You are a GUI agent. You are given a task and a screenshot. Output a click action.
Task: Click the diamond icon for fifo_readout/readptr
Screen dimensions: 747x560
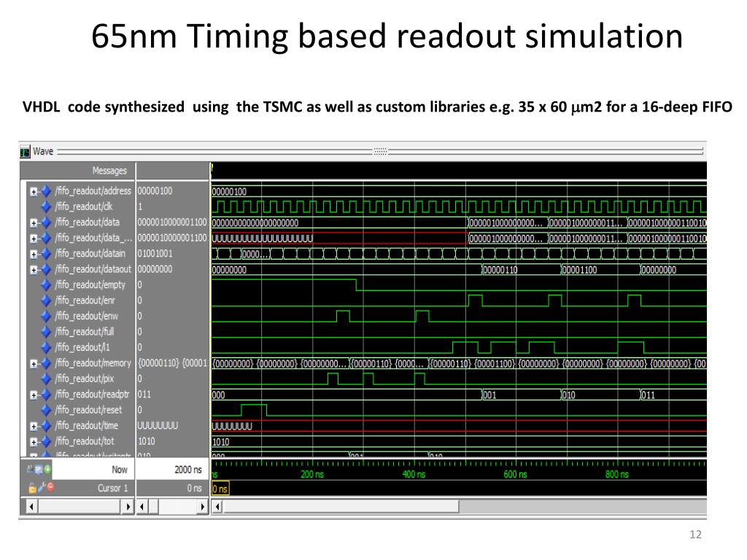46,394
